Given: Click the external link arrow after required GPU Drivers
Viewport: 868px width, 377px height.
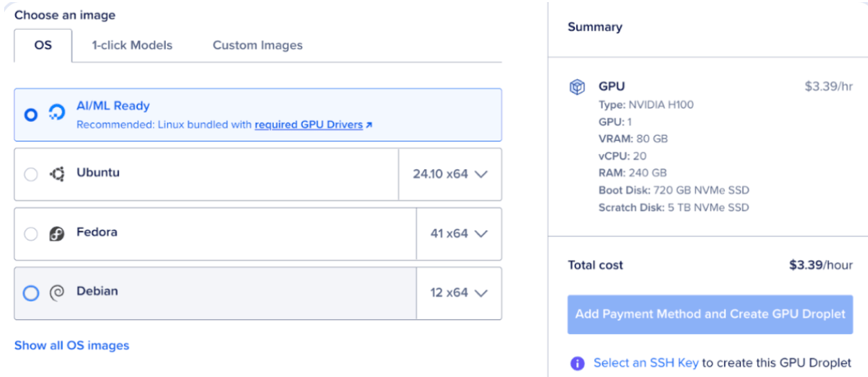Looking at the screenshot, I should [x=369, y=125].
